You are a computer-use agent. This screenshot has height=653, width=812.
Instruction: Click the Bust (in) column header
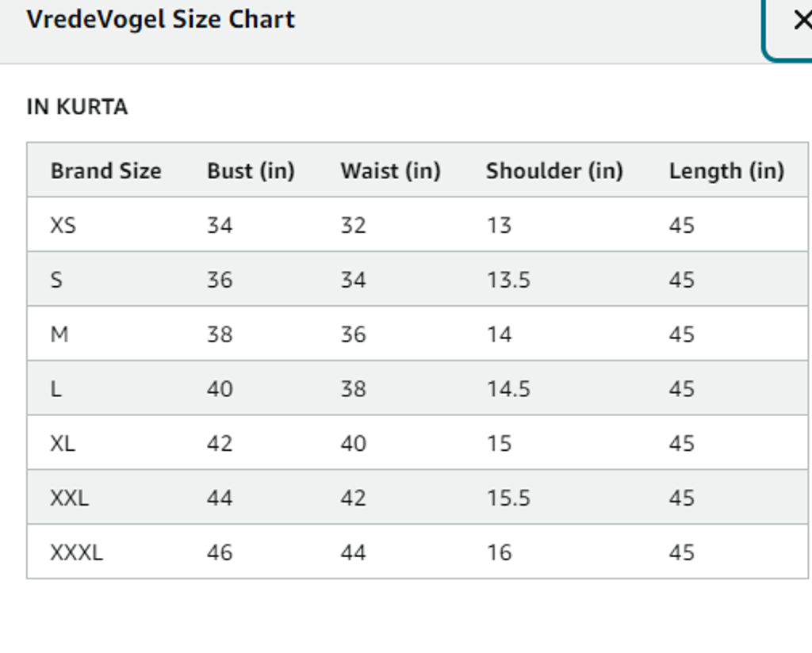point(251,171)
